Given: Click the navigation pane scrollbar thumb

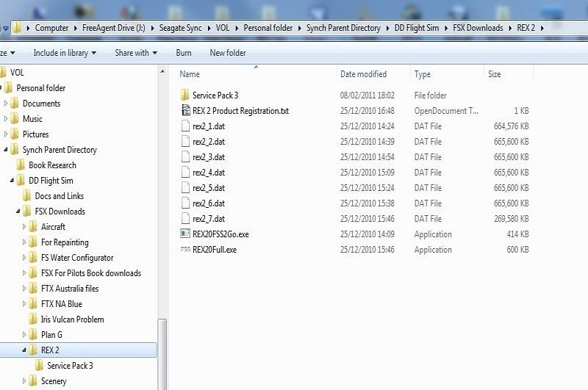Looking at the screenshot, I should [x=162, y=354].
